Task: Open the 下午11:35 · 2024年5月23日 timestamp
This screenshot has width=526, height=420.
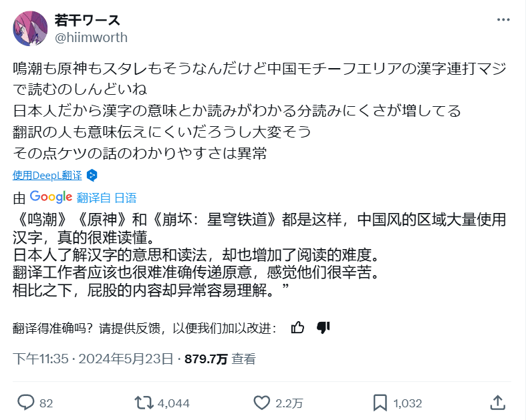Action: [93, 359]
